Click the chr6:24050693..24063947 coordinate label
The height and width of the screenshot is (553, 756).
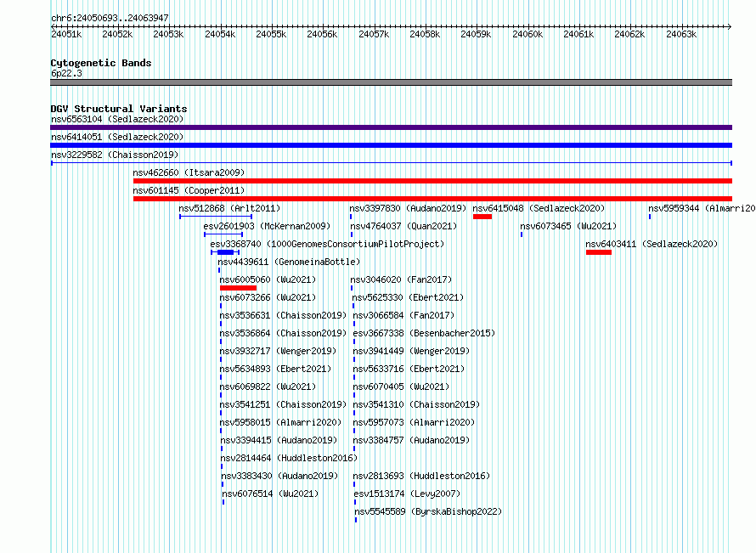(x=110, y=18)
